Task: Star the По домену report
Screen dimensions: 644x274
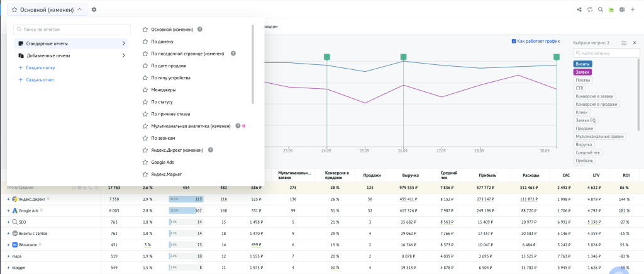Action: 145,42
